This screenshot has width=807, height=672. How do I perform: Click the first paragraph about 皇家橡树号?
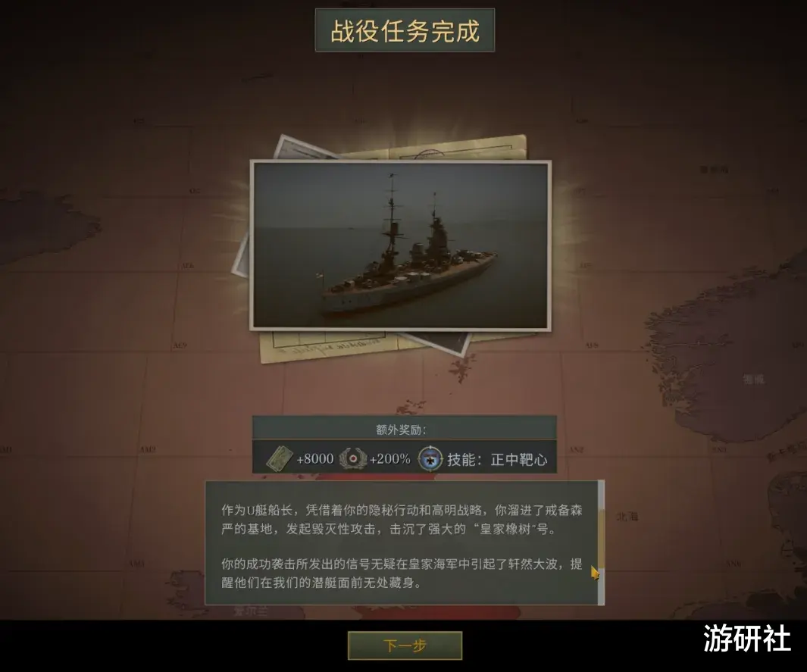pos(402,519)
